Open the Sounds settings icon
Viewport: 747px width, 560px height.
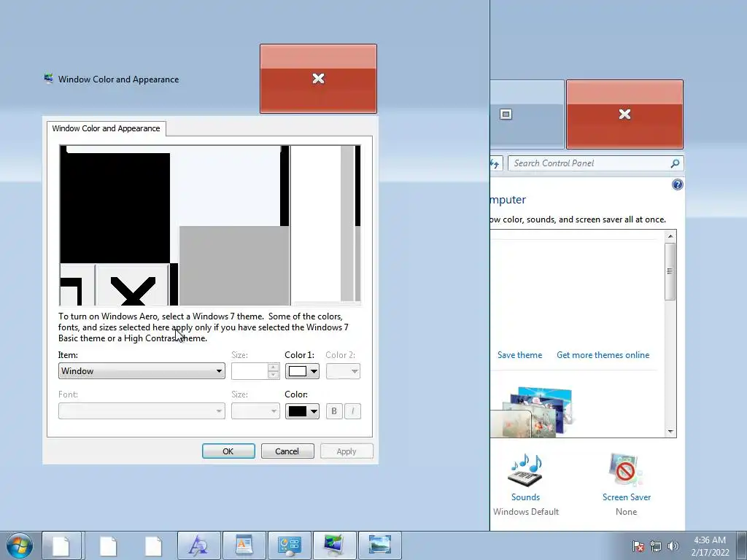coord(526,470)
